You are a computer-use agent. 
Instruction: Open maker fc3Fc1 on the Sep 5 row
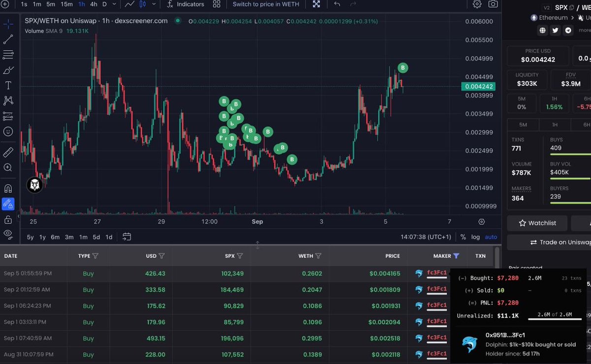tap(437, 273)
